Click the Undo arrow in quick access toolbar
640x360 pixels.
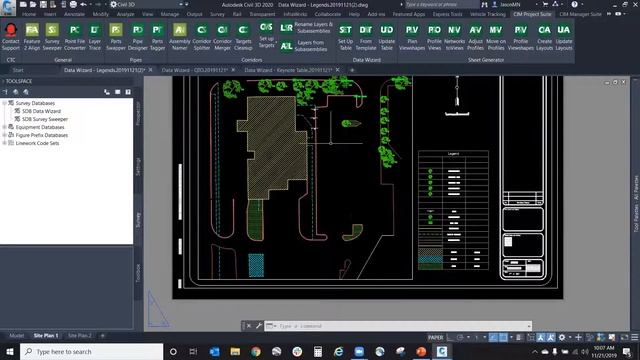point(84,4)
